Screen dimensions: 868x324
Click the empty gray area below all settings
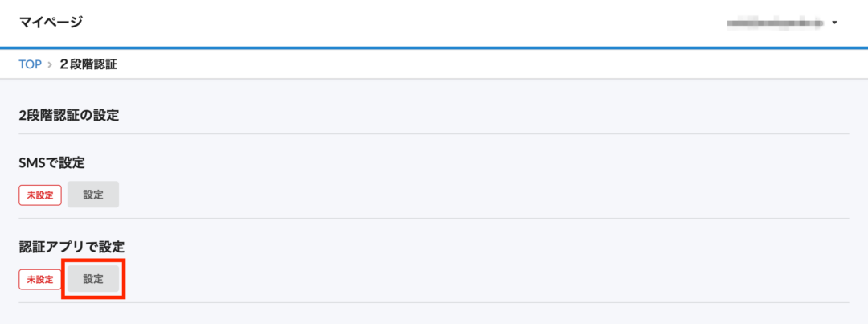pyautogui.click(x=434, y=314)
